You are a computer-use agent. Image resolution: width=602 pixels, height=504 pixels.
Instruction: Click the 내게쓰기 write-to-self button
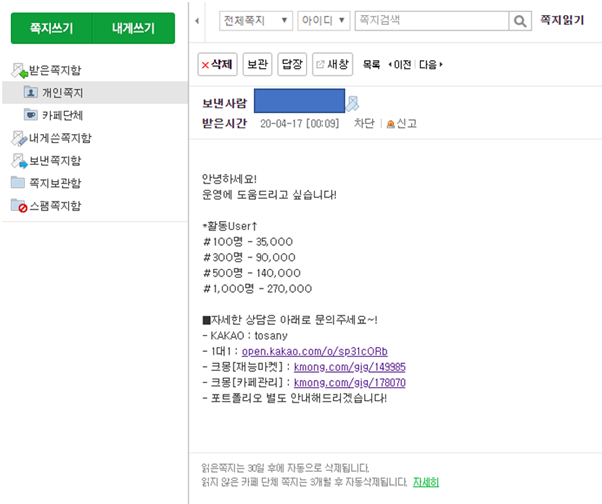point(134,28)
